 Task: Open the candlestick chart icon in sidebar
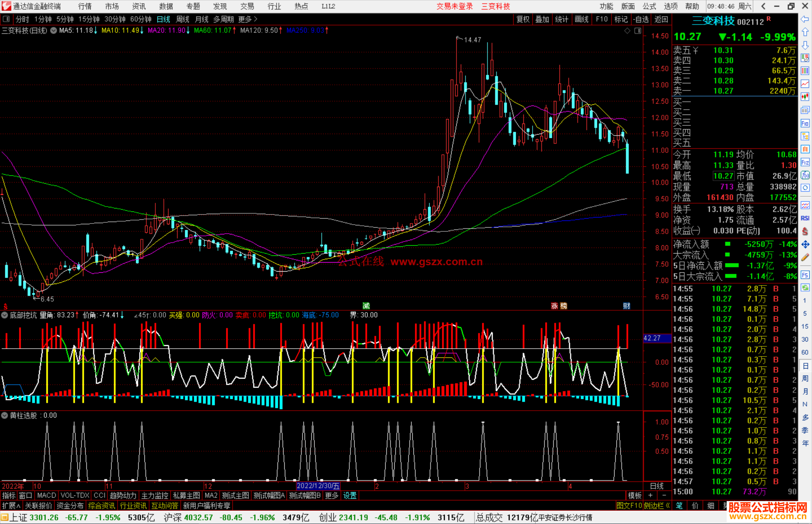tap(805, 97)
